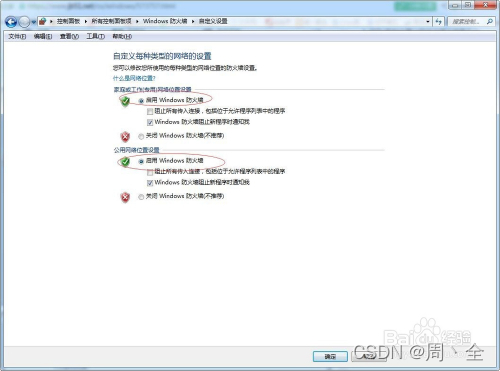500x371 pixels.
Task: Click the Forward navigation arrow
Action: click(x=25, y=22)
